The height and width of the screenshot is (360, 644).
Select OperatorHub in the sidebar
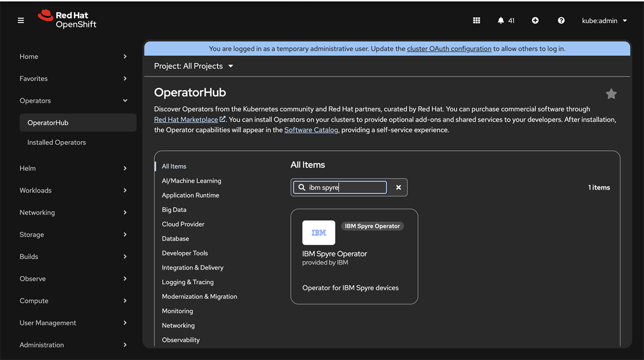pos(78,122)
